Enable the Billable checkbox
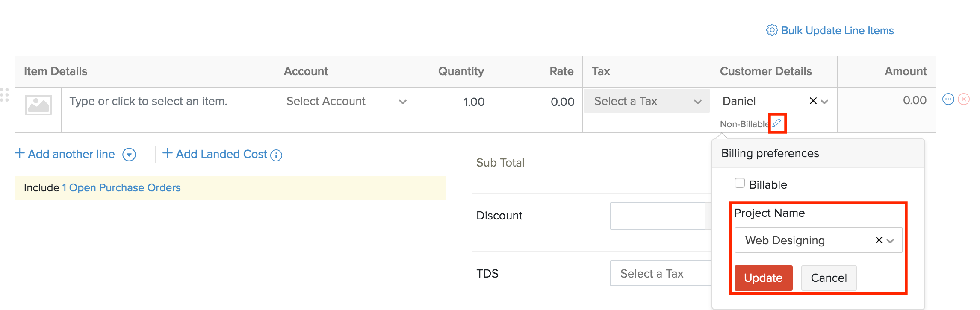The height and width of the screenshot is (310, 980). pos(740,183)
